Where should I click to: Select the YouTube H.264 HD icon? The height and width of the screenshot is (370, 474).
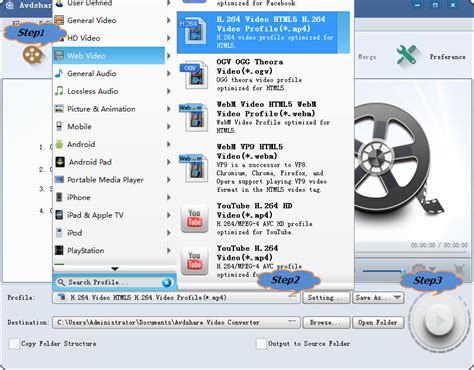[194, 219]
